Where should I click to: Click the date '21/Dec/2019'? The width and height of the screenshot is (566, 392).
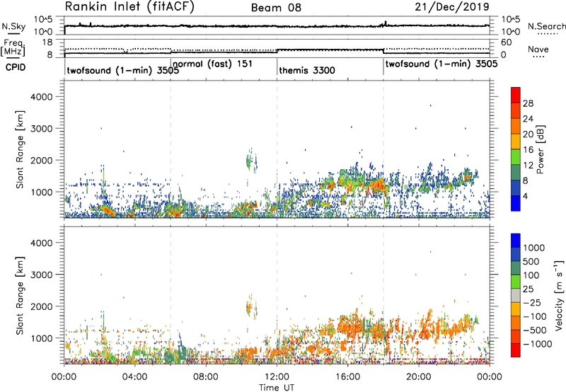452,7
